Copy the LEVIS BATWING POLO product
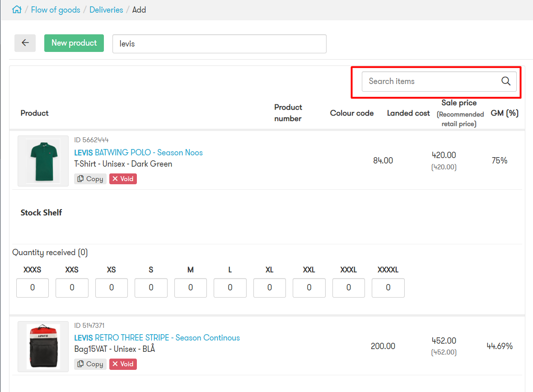 (x=90, y=179)
